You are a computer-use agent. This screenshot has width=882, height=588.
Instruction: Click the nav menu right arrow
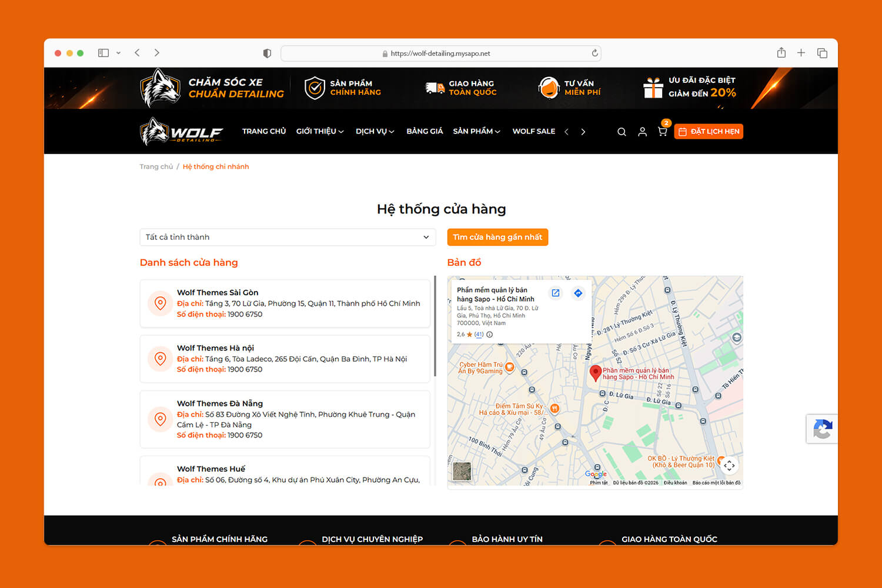[x=583, y=132]
